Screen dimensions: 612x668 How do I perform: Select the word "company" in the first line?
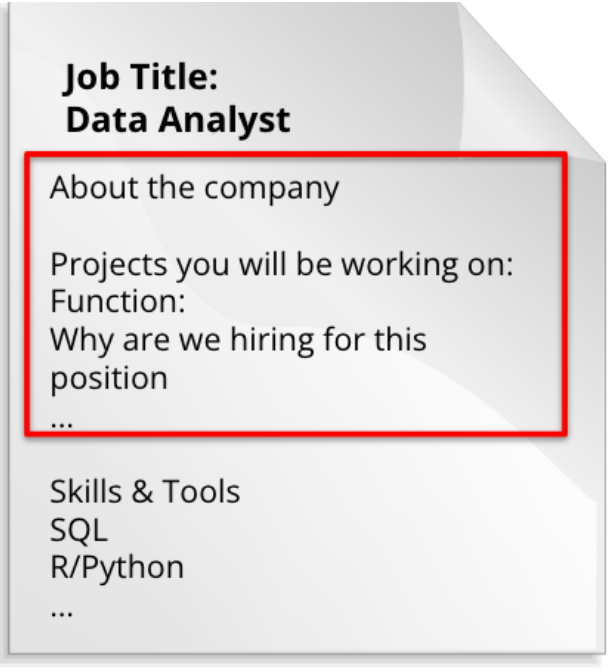(x=272, y=190)
